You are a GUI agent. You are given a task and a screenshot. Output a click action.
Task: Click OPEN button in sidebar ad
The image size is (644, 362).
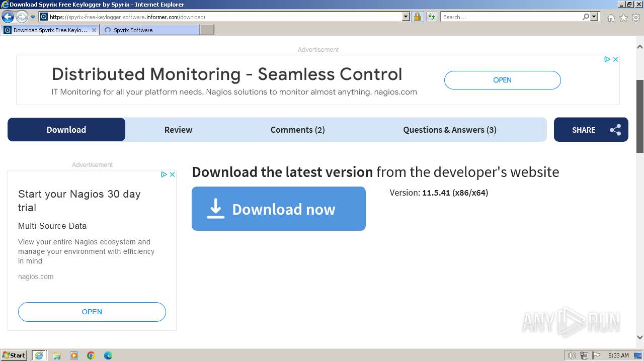[x=92, y=312]
